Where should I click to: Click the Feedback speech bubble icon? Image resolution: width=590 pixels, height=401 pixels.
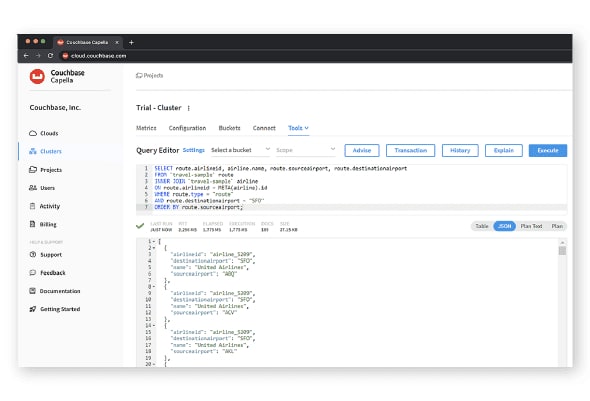click(x=33, y=273)
